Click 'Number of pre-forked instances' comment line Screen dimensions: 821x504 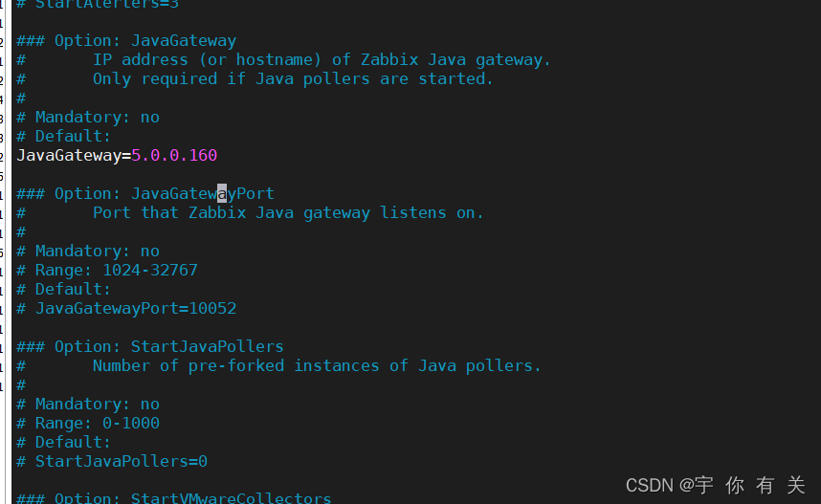click(x=235, y=366)
